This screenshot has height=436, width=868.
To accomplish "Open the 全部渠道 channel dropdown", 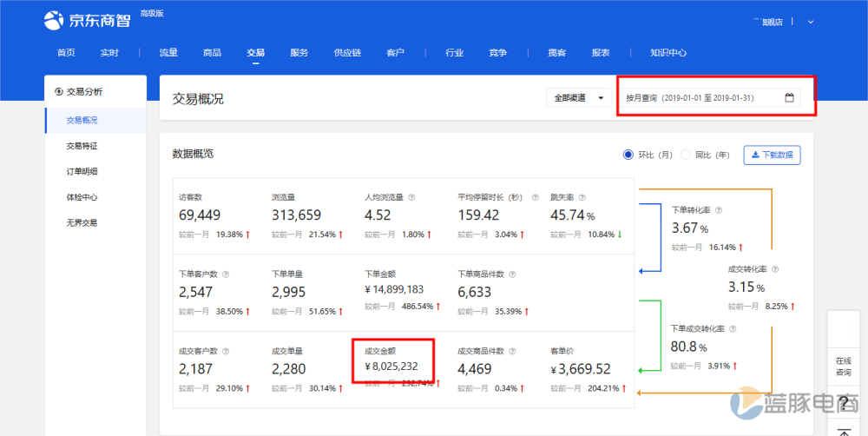I will 578,98.
